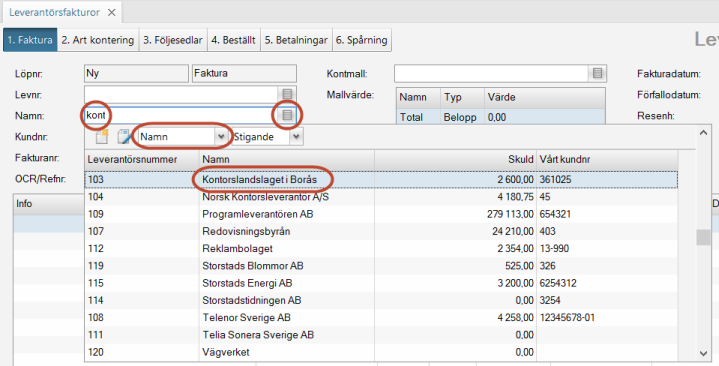Open the Stigande sort order dropdown
This screenshot has width=719, height=366.
[x=296, y=137]
